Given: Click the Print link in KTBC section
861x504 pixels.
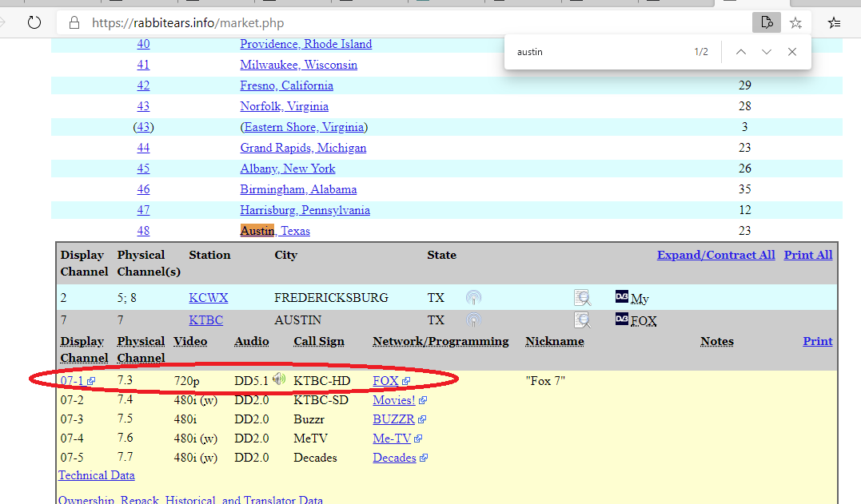Looking at the screenshot, I should tap(818, 340).
